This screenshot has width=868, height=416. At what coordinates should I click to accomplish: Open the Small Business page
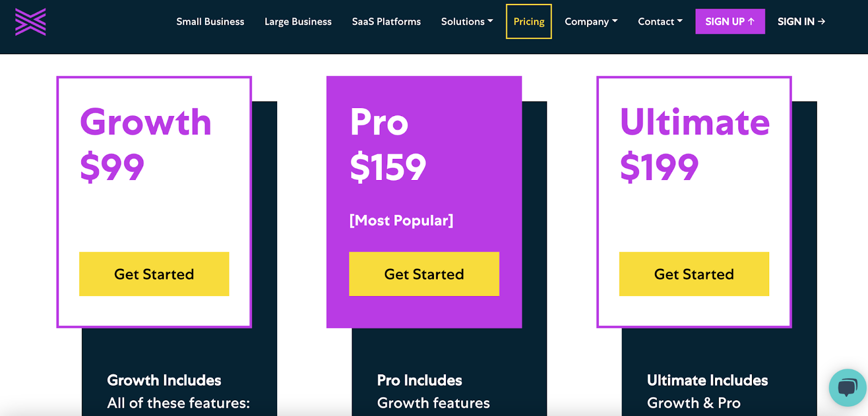point(210,22)
